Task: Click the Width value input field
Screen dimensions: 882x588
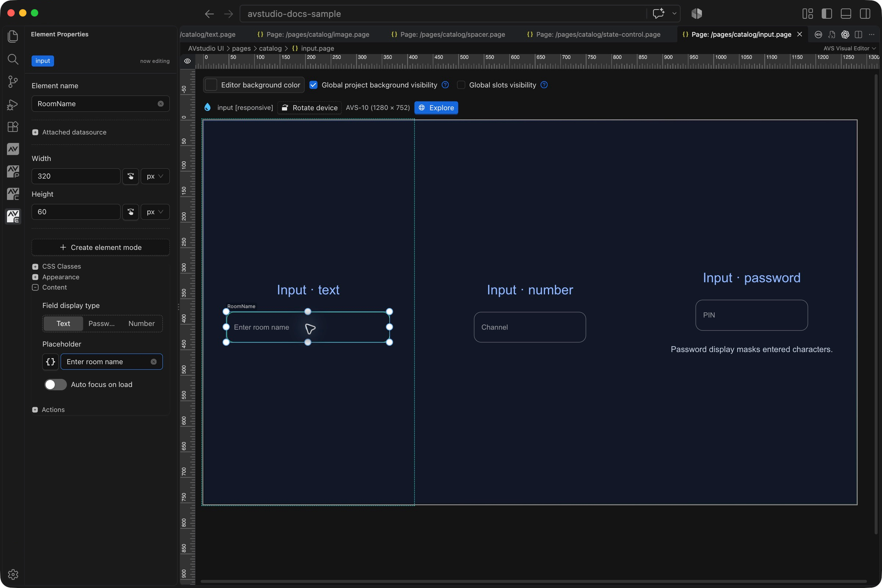Action: coord(76,176)
